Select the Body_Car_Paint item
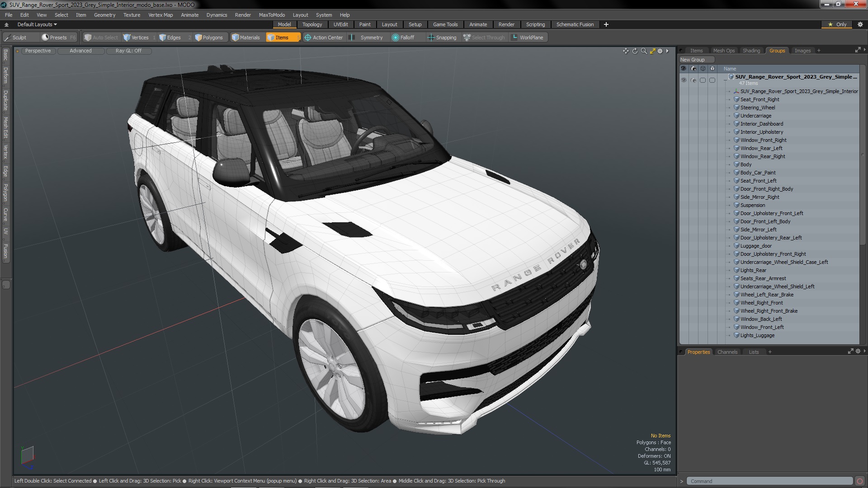This screenshot has height=488, width=868. (758, 173)
